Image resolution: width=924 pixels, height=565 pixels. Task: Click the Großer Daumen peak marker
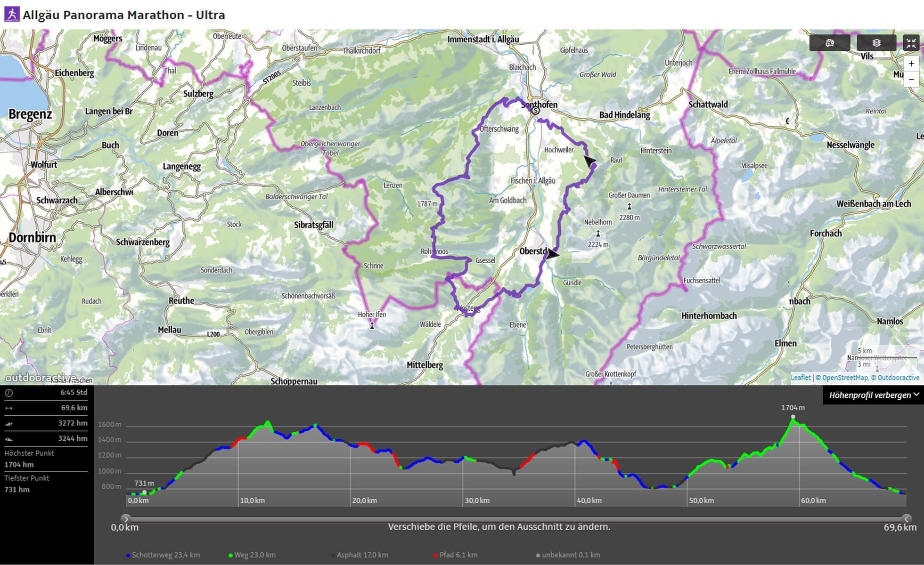click(x=629, y=206)
